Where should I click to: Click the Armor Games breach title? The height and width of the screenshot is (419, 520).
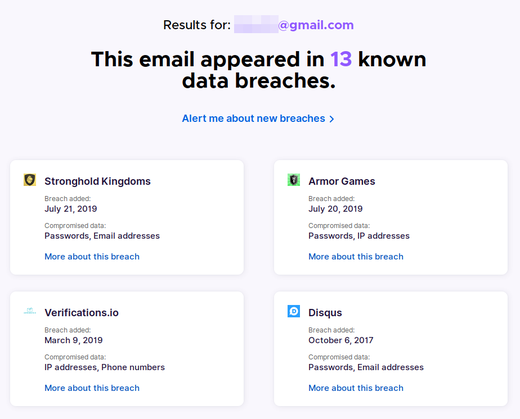pyautogui.click(x=342, y=181)
